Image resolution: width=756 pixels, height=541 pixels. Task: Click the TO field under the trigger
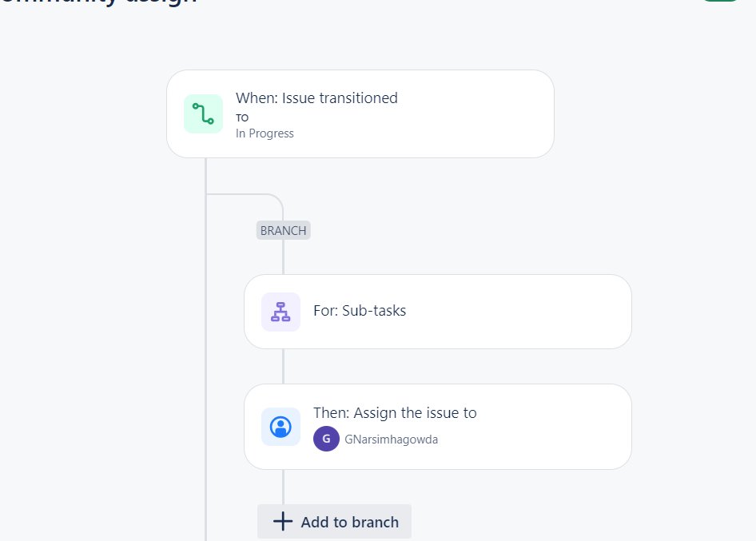(x=241, y=117)
